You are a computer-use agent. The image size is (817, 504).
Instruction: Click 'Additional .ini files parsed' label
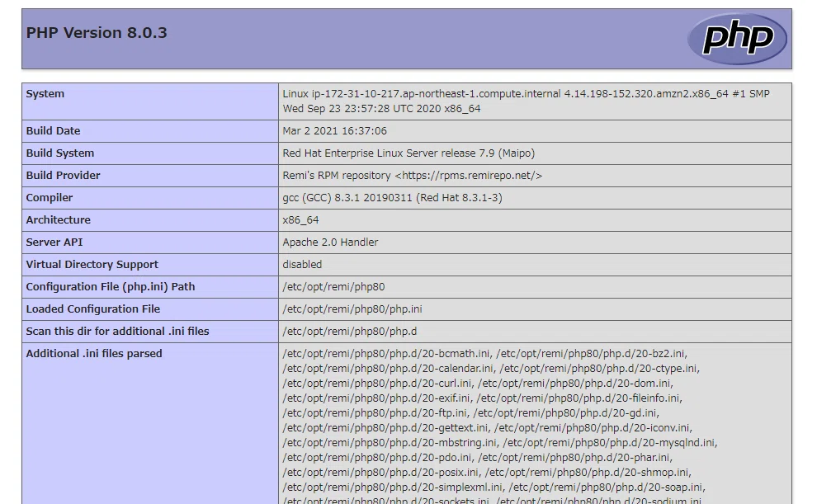pos(94,354)
